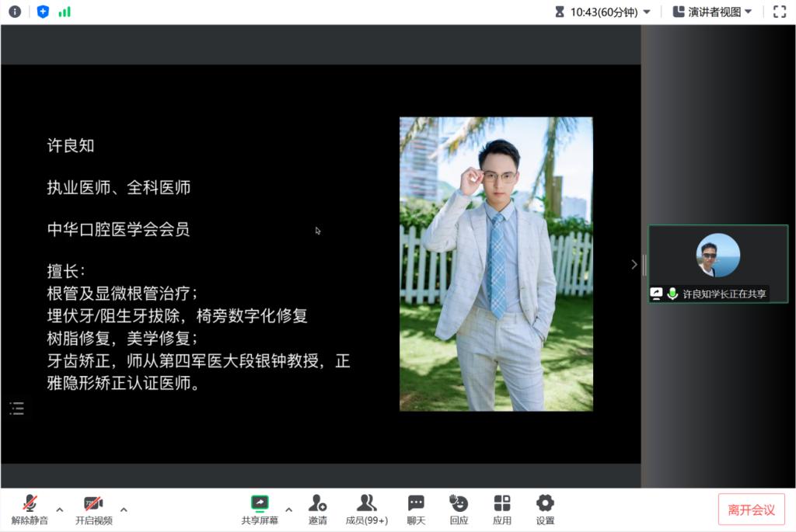Click the 离开会议 leave meeting button
This screenshot has height=532, width=796.
(x=752, y=509)
